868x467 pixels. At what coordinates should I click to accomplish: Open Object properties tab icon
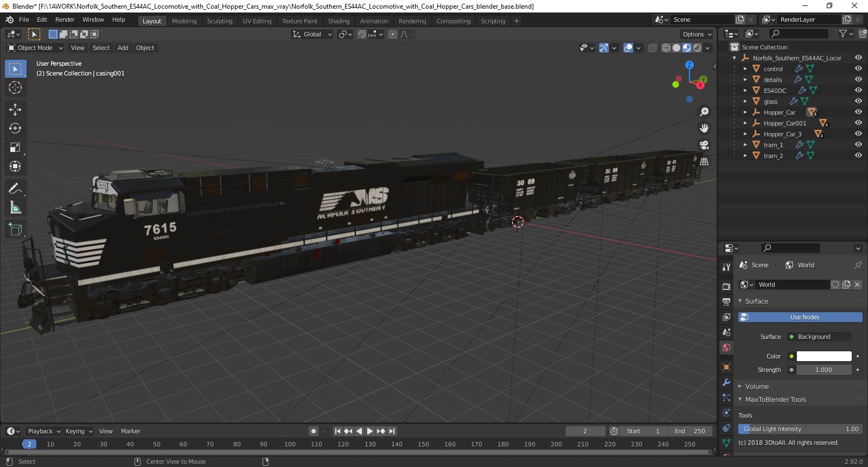[x=726, y=367]
